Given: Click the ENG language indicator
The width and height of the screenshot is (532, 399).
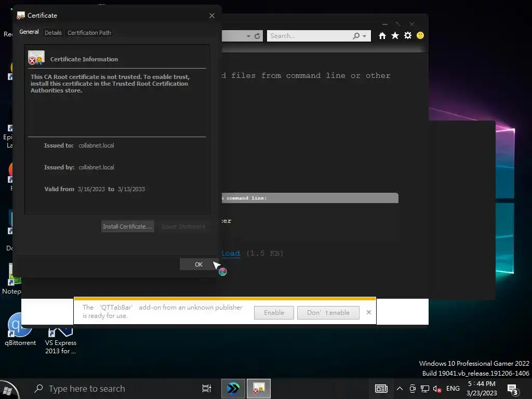Looking at the screenshot, I should point(453,389).
